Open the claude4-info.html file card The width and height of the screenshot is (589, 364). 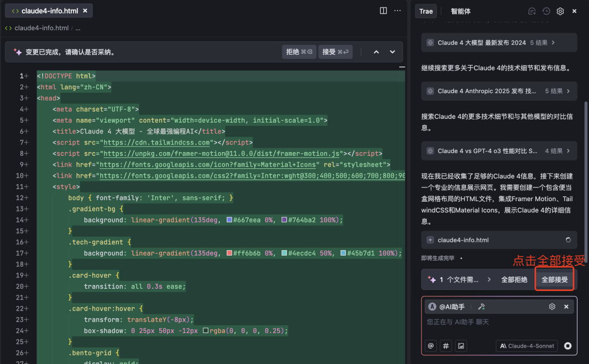coord(499,240)
